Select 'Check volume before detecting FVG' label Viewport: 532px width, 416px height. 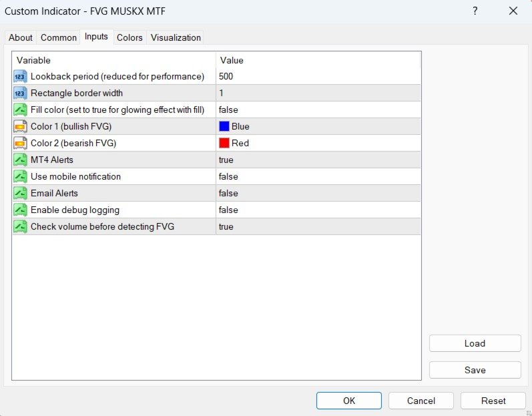(x=103, y=226)
